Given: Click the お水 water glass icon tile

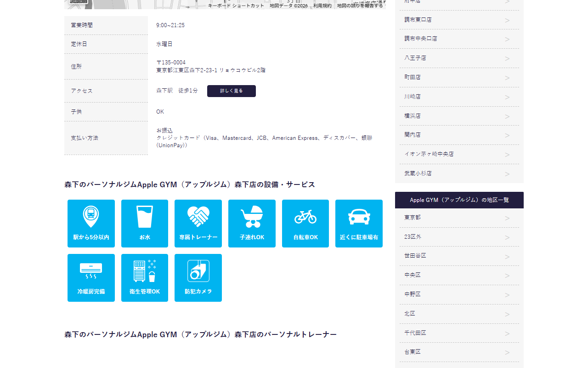Looking at the screenshot, I should click(145, 224).
